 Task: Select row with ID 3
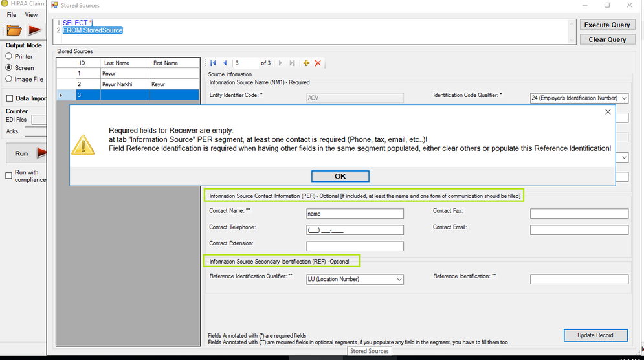point(128,95)
